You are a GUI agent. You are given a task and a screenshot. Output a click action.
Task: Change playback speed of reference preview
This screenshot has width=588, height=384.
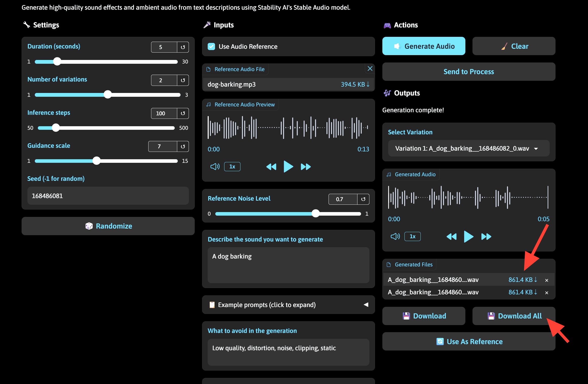tap(232, 167)
